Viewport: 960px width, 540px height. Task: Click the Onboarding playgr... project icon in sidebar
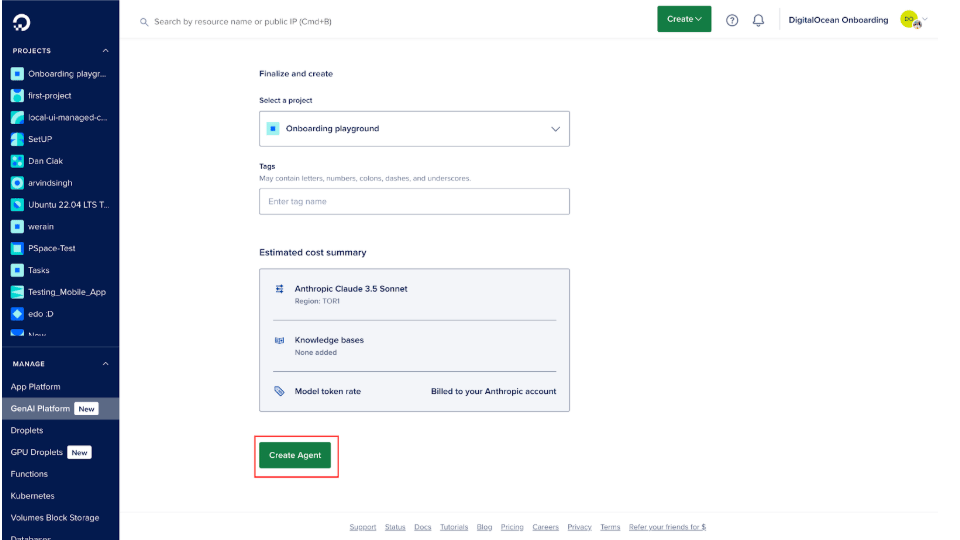pos(17,74)
